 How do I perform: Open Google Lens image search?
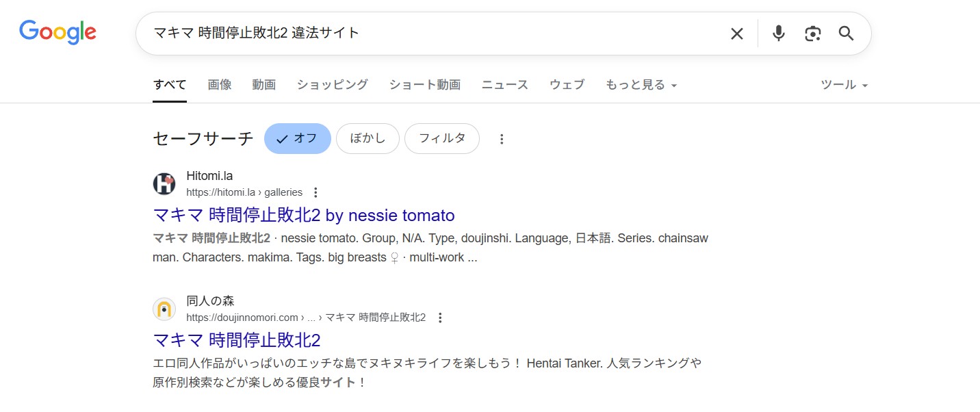tap(812, 32)
